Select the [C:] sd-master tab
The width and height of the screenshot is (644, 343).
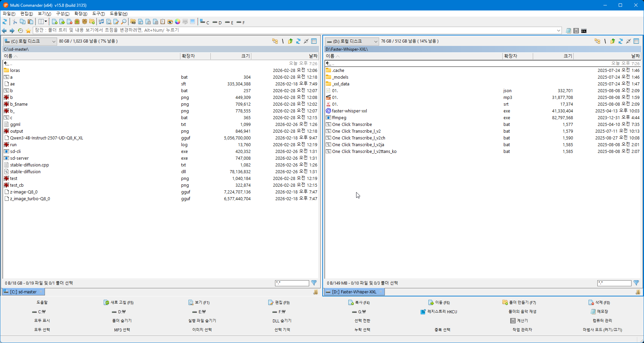click(x=23, y=292)
